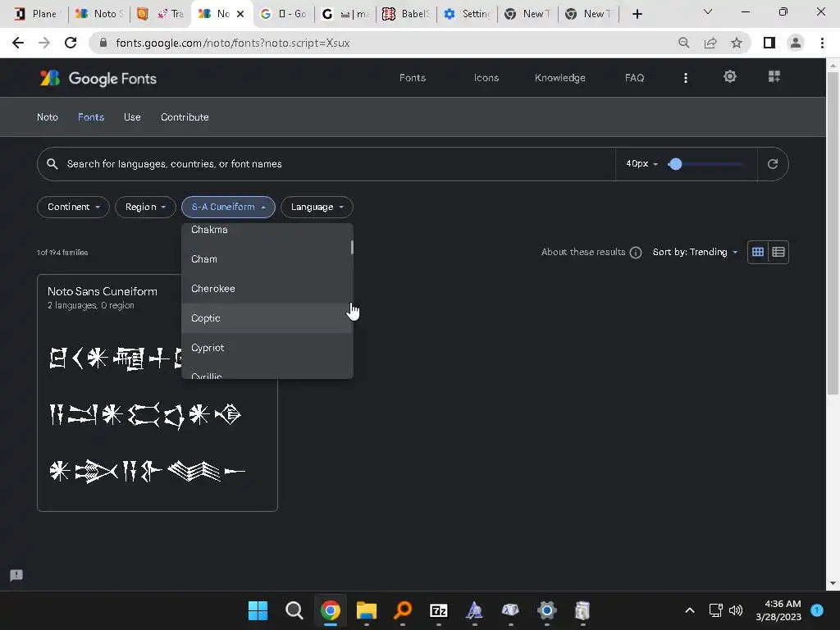This screenshot has width=840, height=630.
Task: Close the active Noto tab
Action: pos(240,14)
